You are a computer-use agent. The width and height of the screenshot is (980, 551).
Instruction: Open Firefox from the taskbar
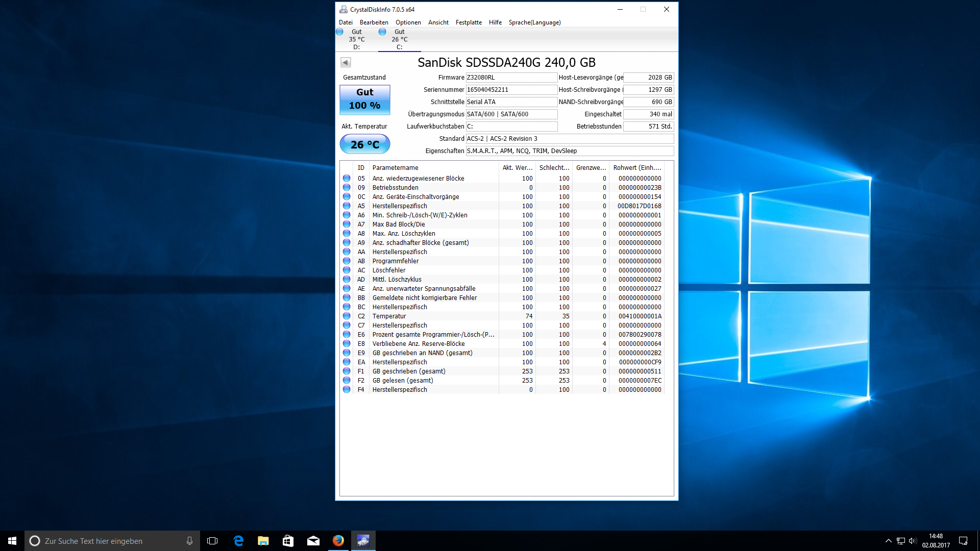coord(338,541)
